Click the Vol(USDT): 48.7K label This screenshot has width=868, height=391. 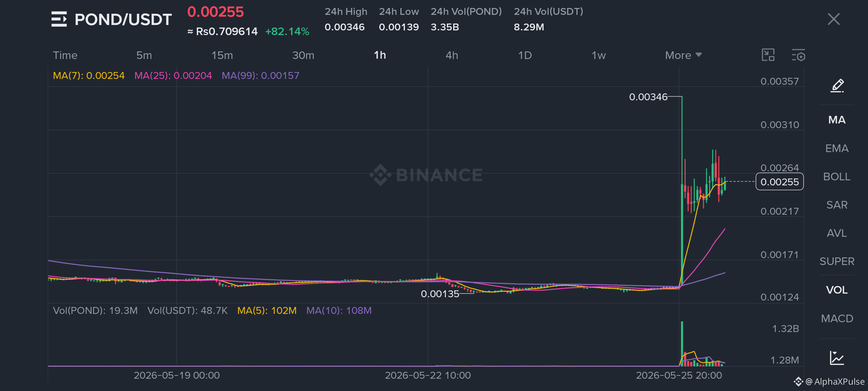(187, 311)
